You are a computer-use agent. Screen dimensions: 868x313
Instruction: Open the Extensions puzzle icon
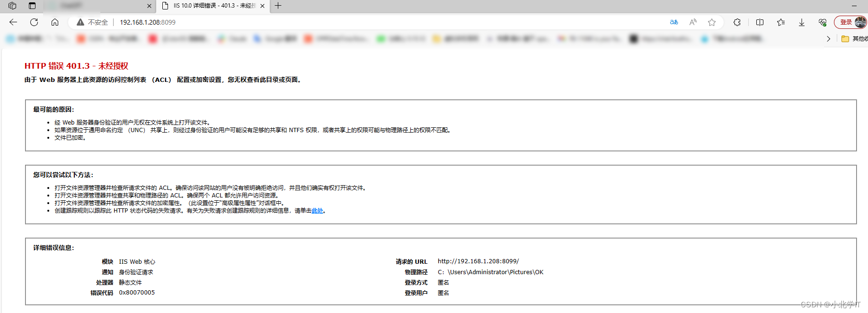(x=737, y=22)
